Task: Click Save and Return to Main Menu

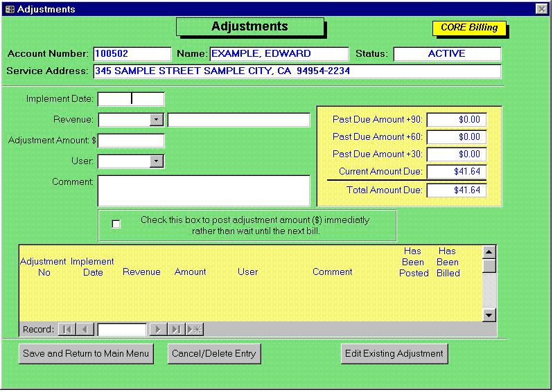Action: [x=86, y=354]
